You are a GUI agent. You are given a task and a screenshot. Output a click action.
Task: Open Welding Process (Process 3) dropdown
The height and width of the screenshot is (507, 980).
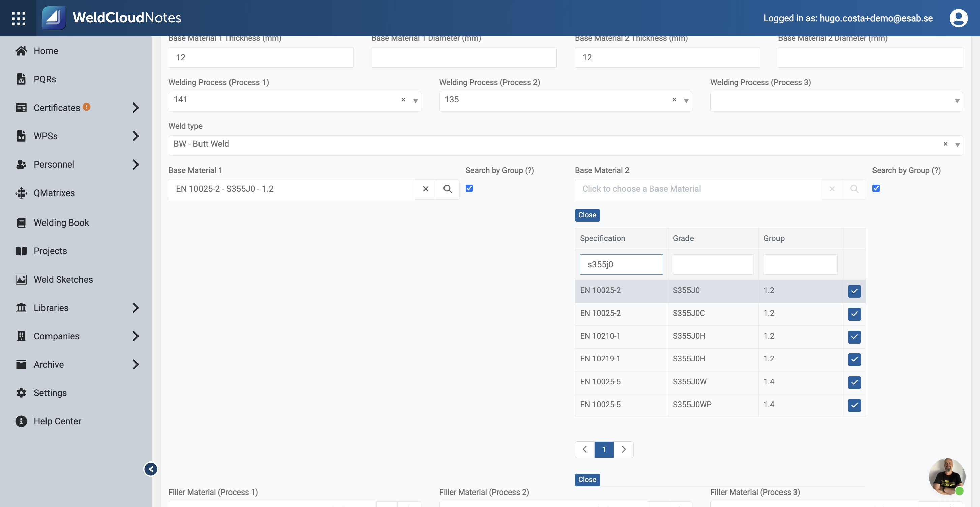click(x=957, y=101)
